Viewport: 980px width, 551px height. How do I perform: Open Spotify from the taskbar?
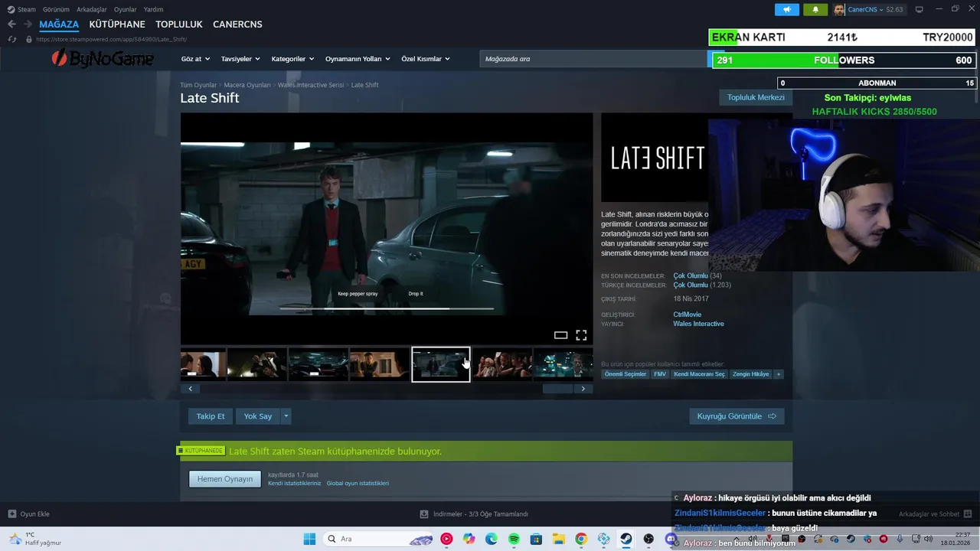pos(514,539)
